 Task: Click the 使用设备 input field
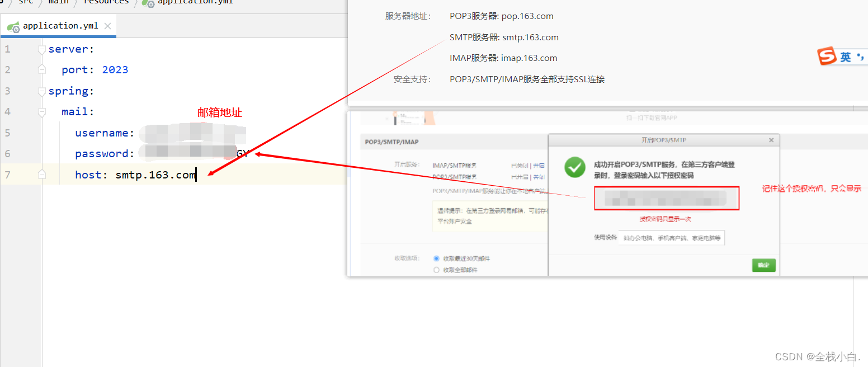click(x=672, y=238)
